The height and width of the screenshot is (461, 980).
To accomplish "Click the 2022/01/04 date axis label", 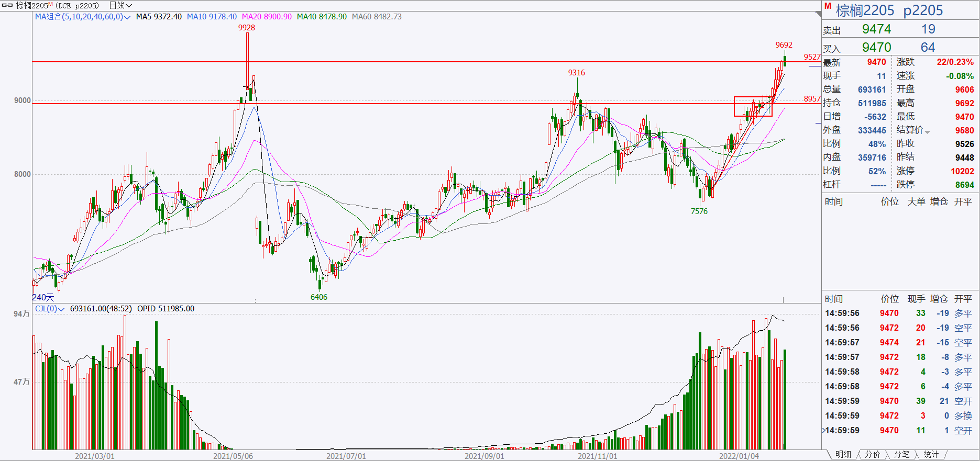I will [739, 456].
